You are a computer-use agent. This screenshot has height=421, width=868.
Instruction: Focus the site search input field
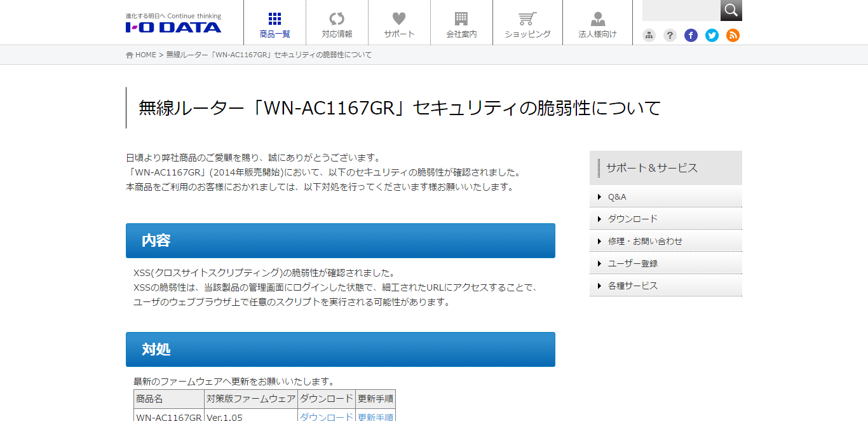pyautogui.click(x=681, y=10)
